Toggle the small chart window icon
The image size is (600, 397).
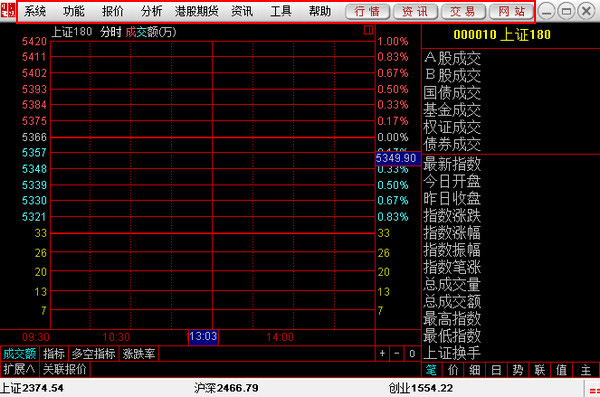tap(368, 30)
